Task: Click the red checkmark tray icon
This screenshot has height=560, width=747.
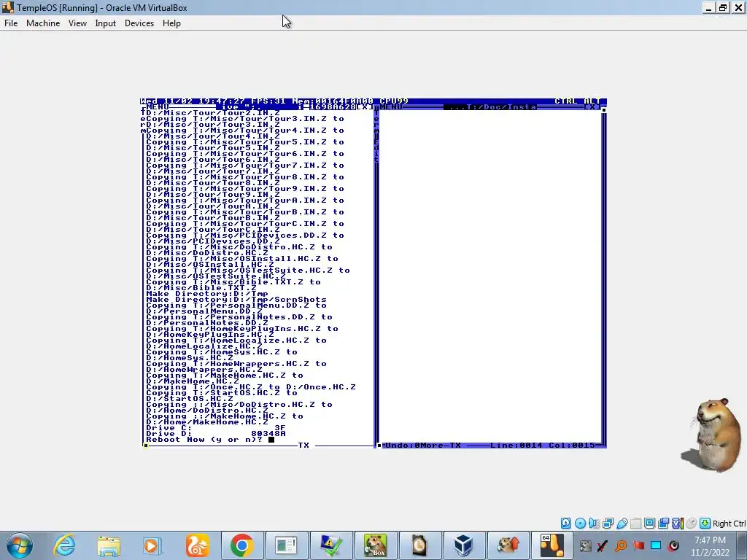Action: 602,545
